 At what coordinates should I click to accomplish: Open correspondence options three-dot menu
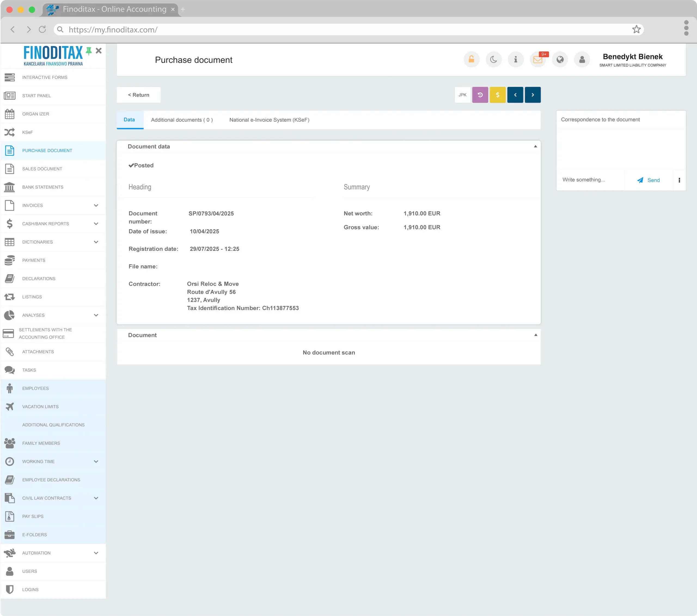679,180
